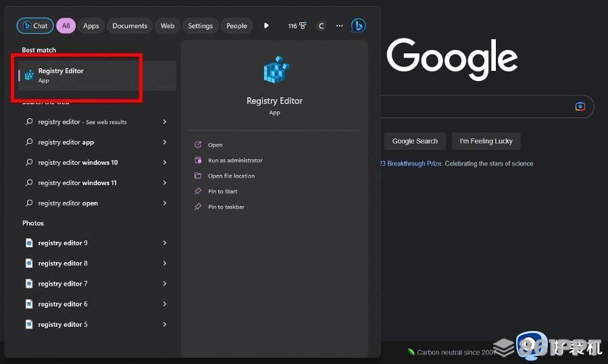Choose Run as administrator

coord(235,161)
